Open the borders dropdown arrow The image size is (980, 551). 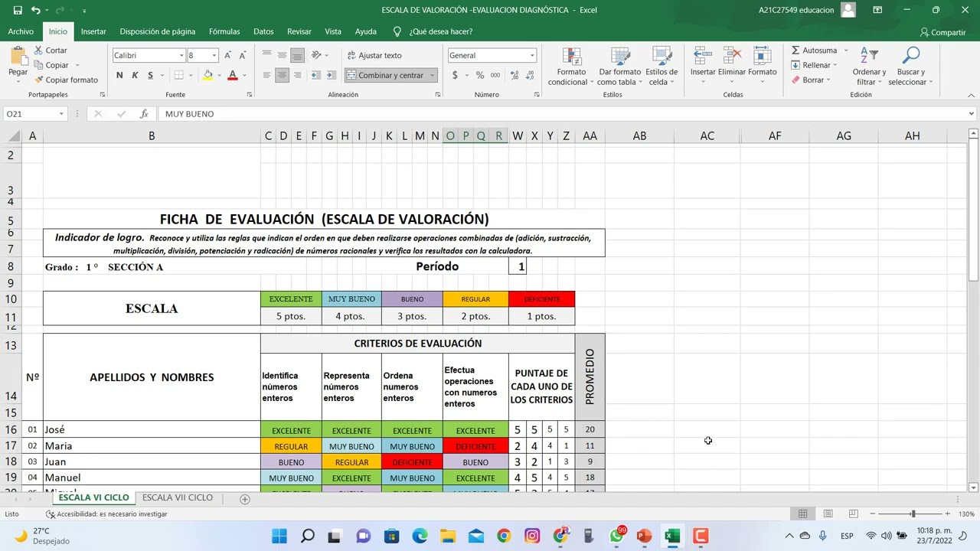pos(191,75)
